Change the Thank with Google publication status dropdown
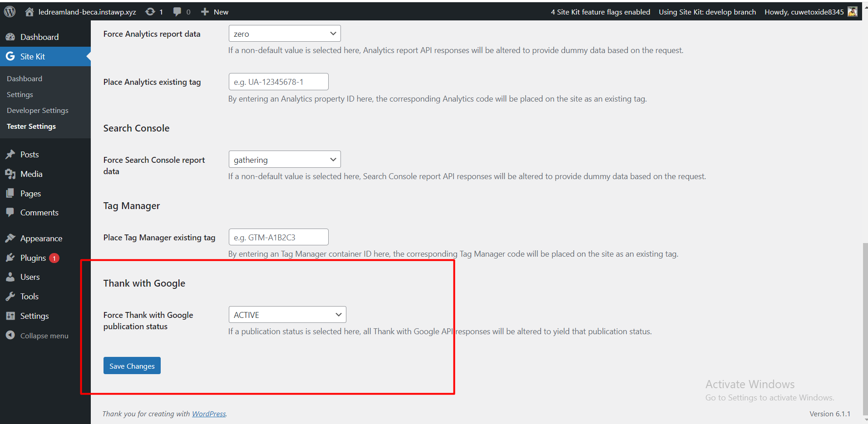 coord(287,314)
